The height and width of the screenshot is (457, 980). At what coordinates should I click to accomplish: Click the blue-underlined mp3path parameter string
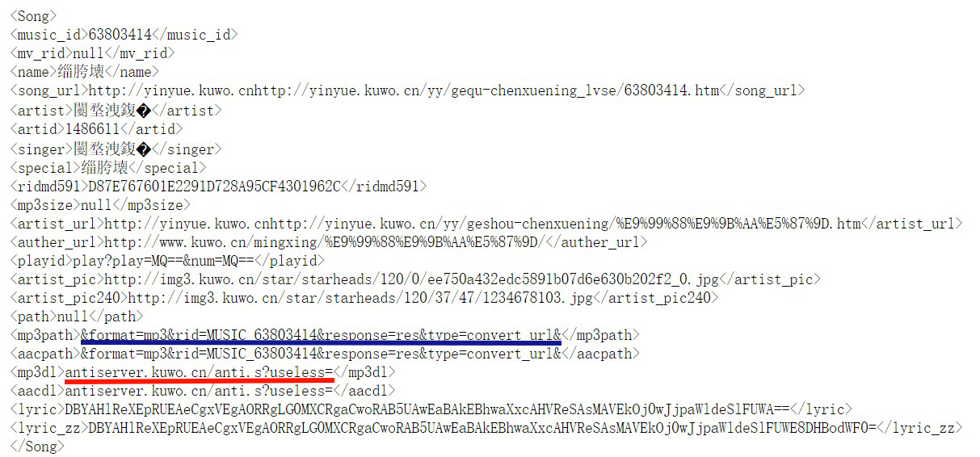[x=321, y=335]
